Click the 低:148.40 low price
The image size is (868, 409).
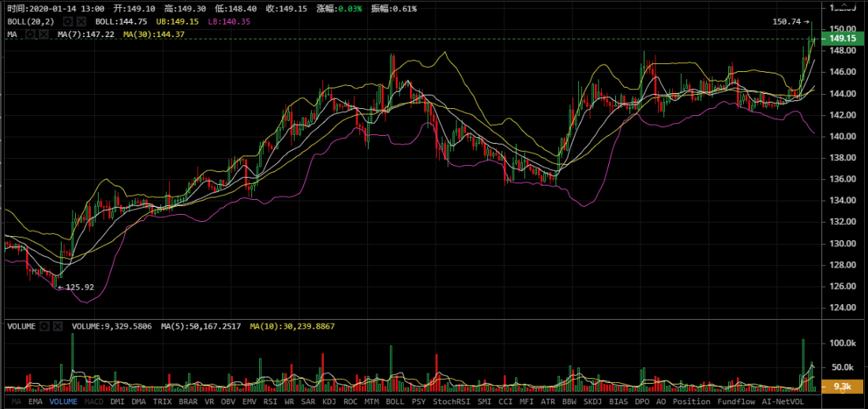(235, 9)
